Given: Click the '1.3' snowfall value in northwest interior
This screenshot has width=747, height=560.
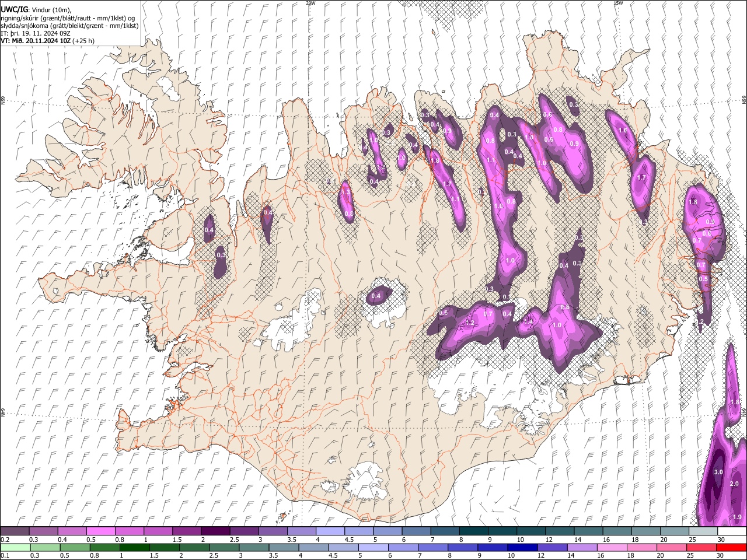Looking at the screenshot, I should pos(345,192).
